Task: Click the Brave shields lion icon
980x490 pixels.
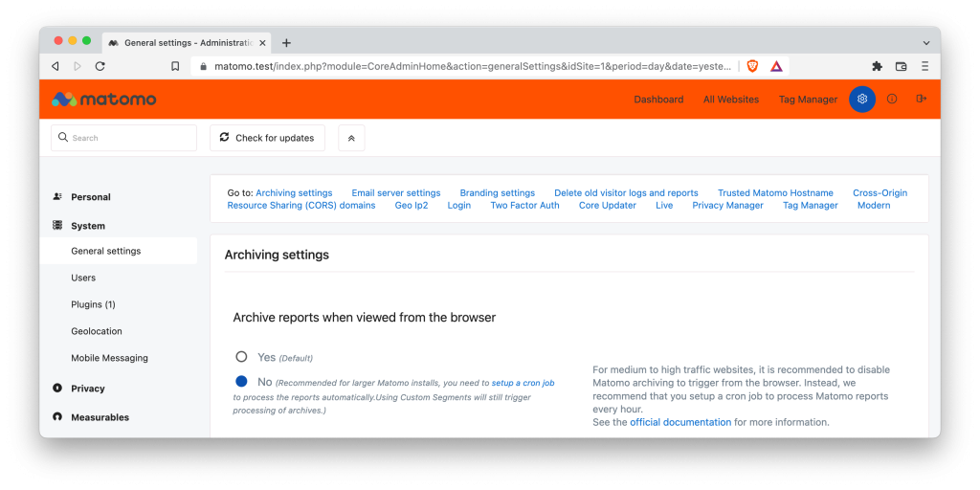Action: [x=752, y=66]
